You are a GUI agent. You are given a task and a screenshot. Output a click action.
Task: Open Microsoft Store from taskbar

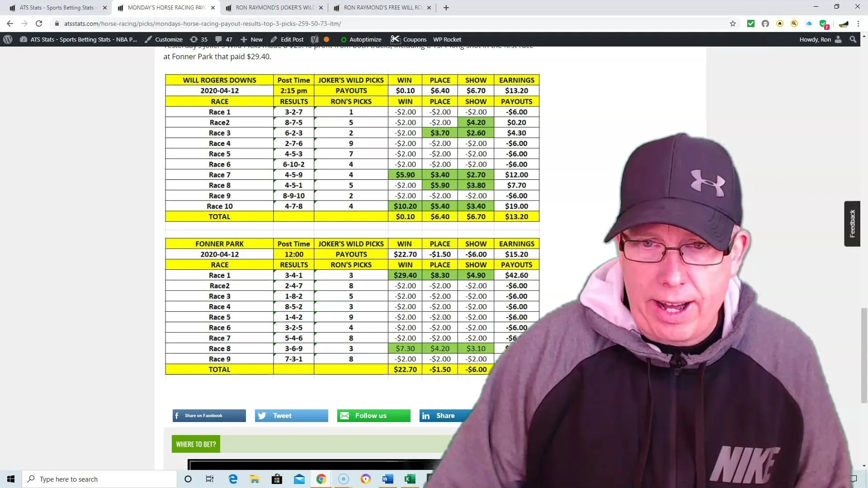(277, 479)
